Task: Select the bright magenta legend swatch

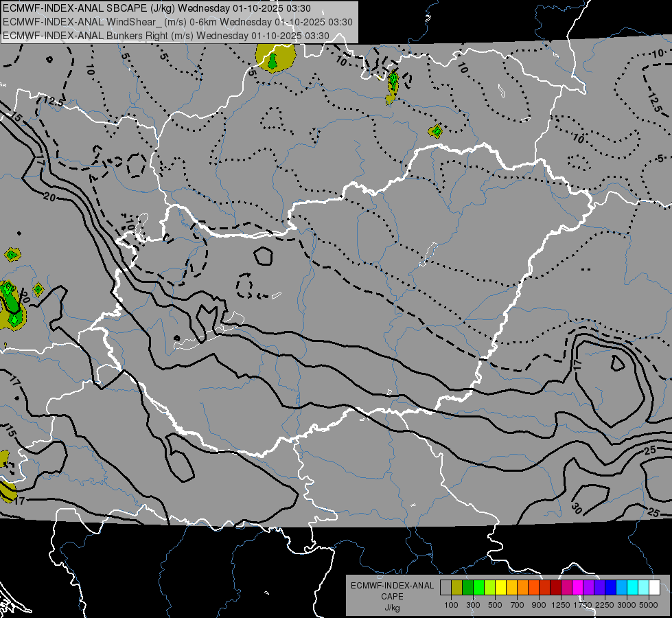Action: point(578,588)
